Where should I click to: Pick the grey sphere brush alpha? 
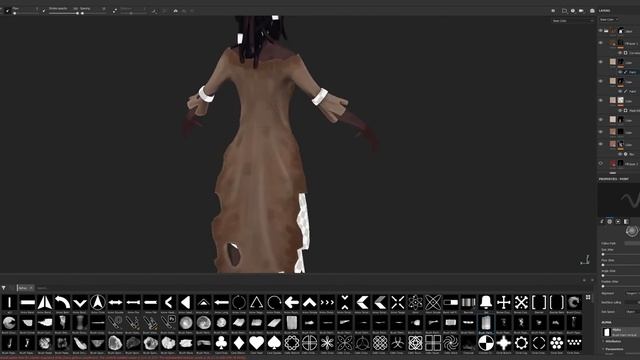coord(186,323)
